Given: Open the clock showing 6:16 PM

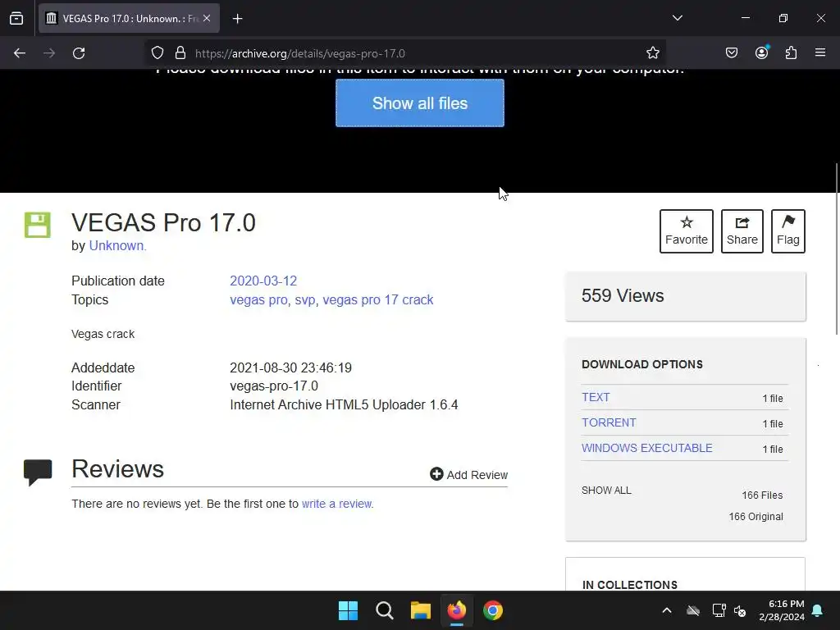Looking at the screenshot, I should 782,610.
